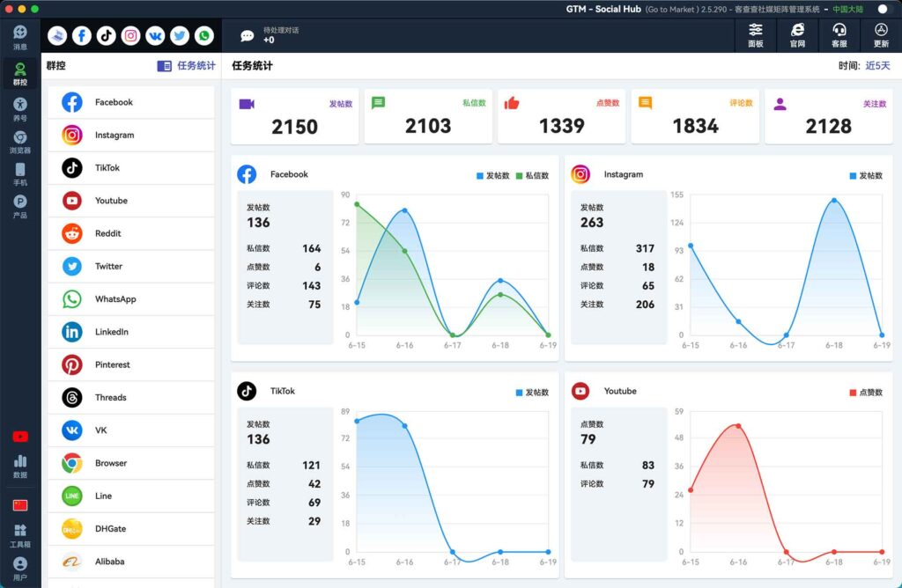Click the 群控 panel title text
The height and width of the screenshot is (588, 902).
(55, 65)
